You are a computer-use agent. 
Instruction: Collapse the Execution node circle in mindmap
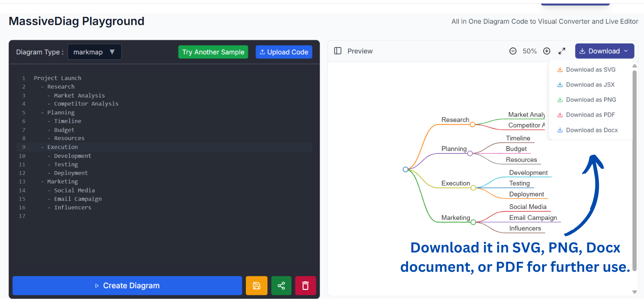pos(473,188)
